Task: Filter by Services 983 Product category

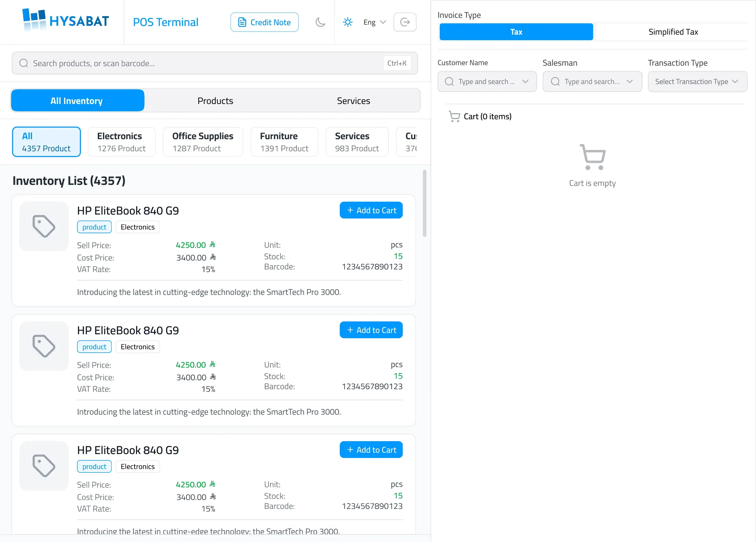Action: tap(357, 142)
